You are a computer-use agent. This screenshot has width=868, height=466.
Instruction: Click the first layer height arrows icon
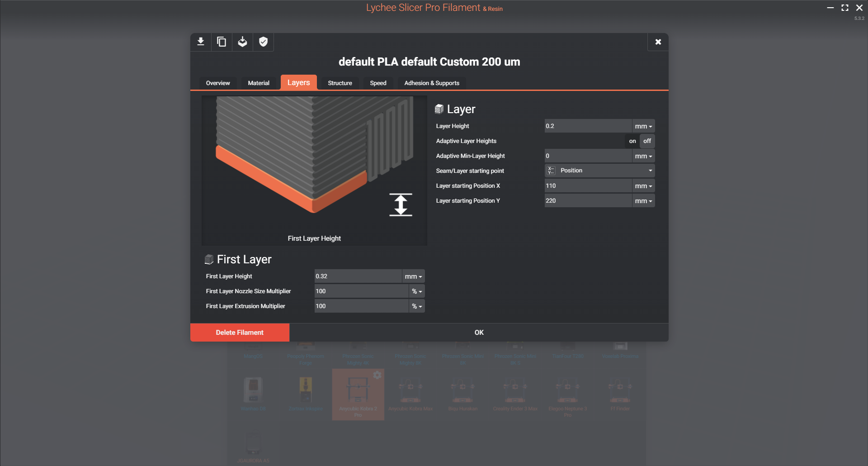click(401, 204)
